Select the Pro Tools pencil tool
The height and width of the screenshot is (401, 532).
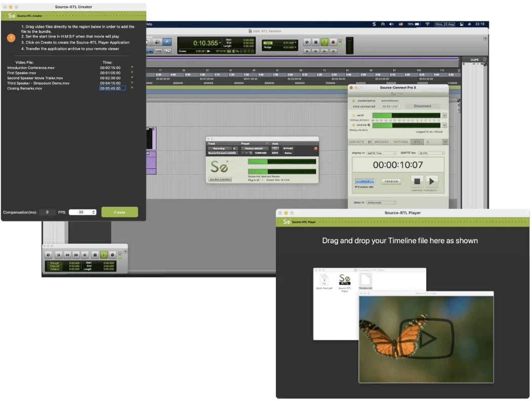point(167,41)
